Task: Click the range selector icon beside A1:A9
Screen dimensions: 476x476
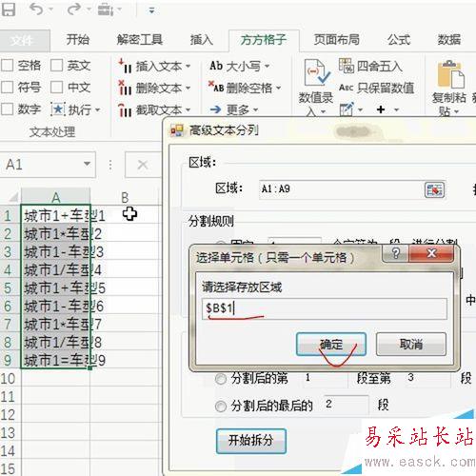Action: [x=434, y=189]
